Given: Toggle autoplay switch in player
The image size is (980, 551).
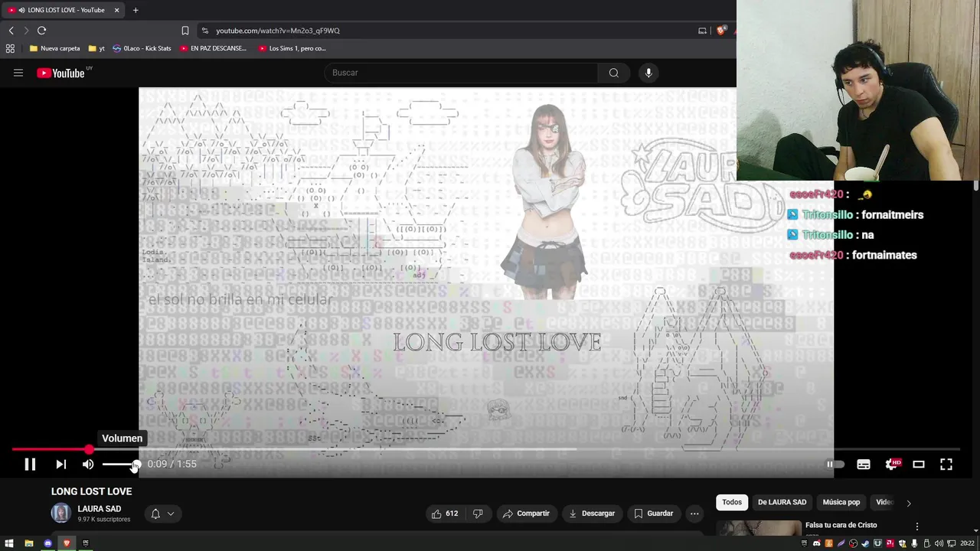Looking at the screenshot, I should [x=835, y=464].
